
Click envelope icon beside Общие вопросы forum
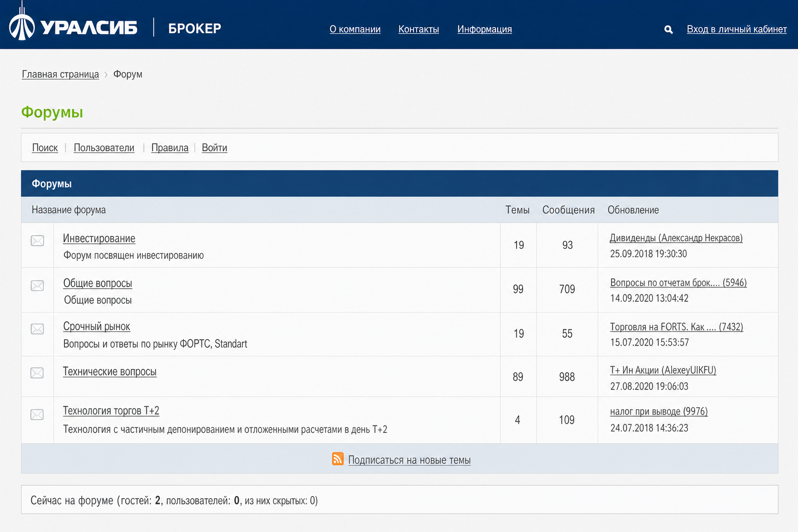point(37,286)
